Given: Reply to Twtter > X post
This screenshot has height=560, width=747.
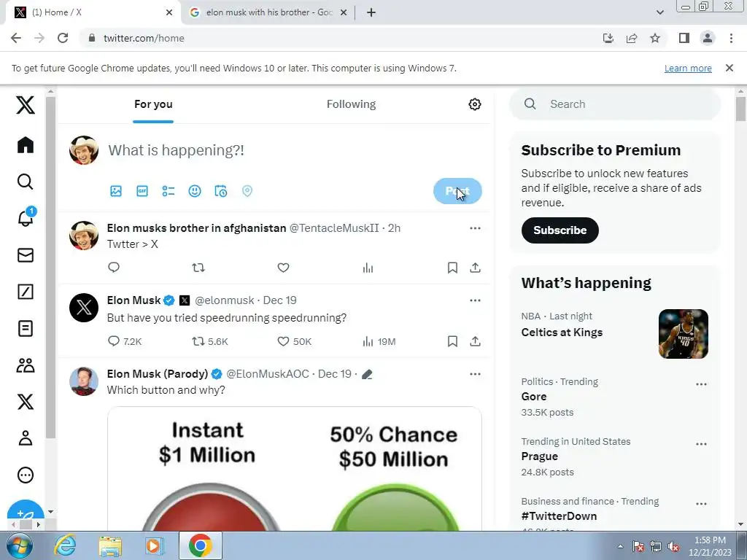Looking at the screenshot, I should coord(113,267).
